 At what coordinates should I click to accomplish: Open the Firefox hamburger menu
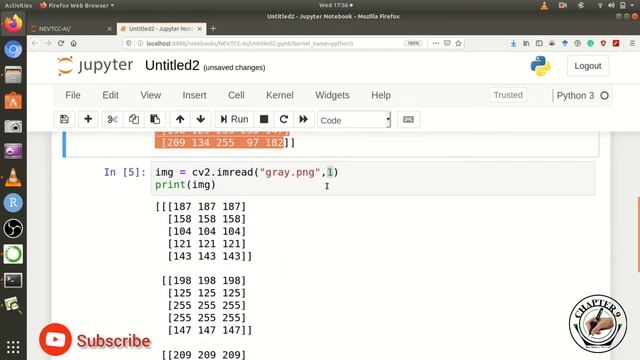pos(632,43)
